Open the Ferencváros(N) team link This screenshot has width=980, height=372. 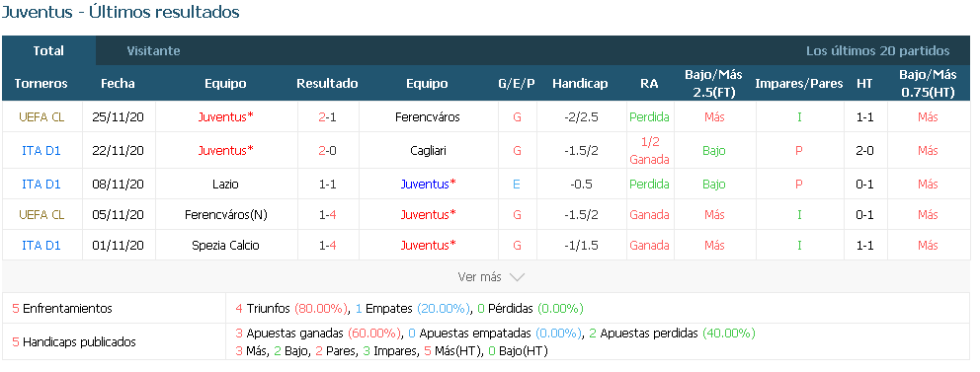tap(225, 215)
